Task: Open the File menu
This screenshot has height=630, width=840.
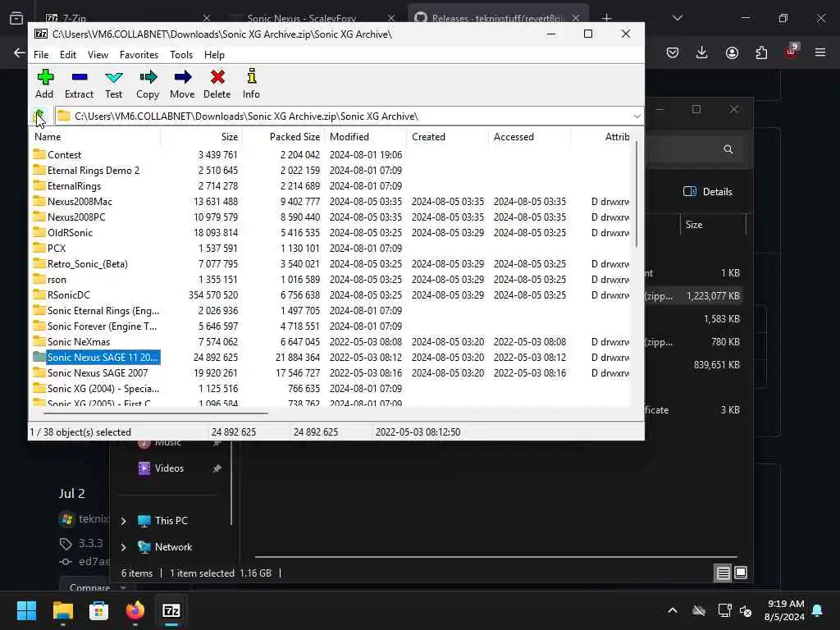Action: (41, 55)
